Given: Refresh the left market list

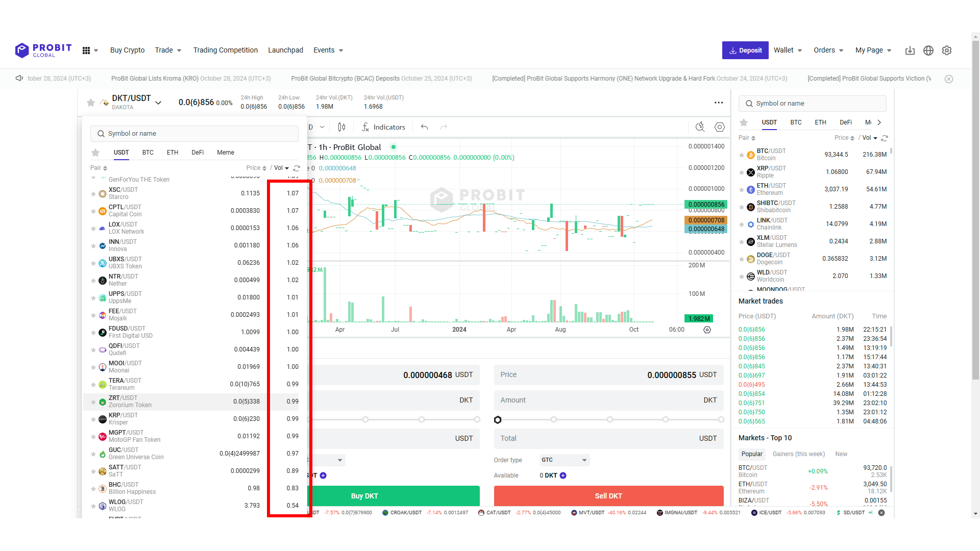Looking at the screenshot, I should (297, 168).
